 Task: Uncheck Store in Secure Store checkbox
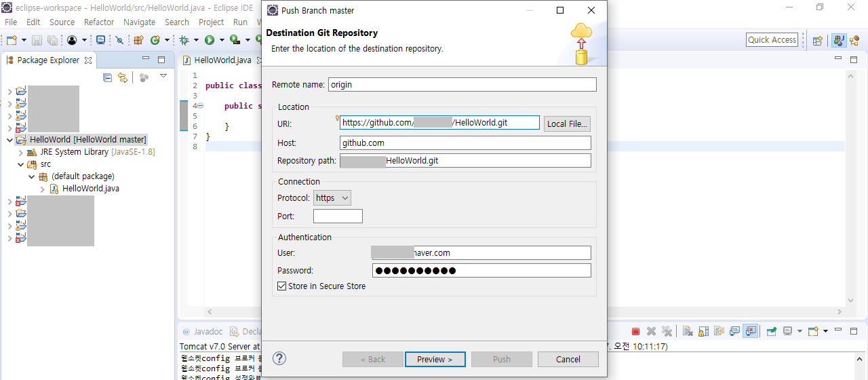point(282,286)
